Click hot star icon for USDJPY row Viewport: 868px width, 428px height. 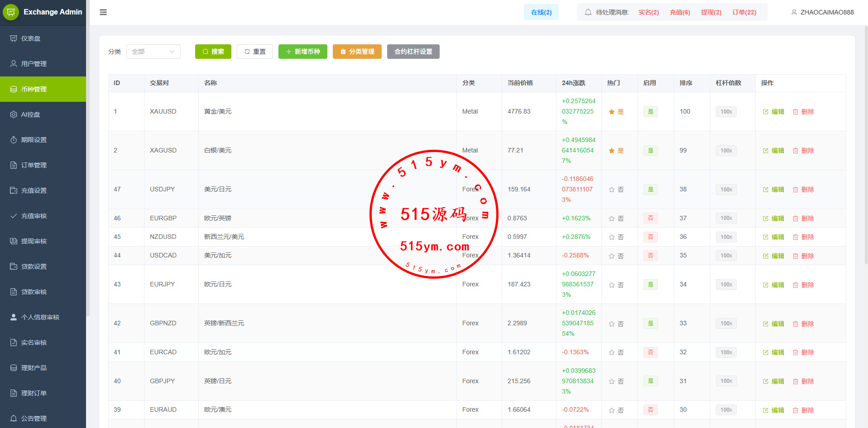pos(612,190)
